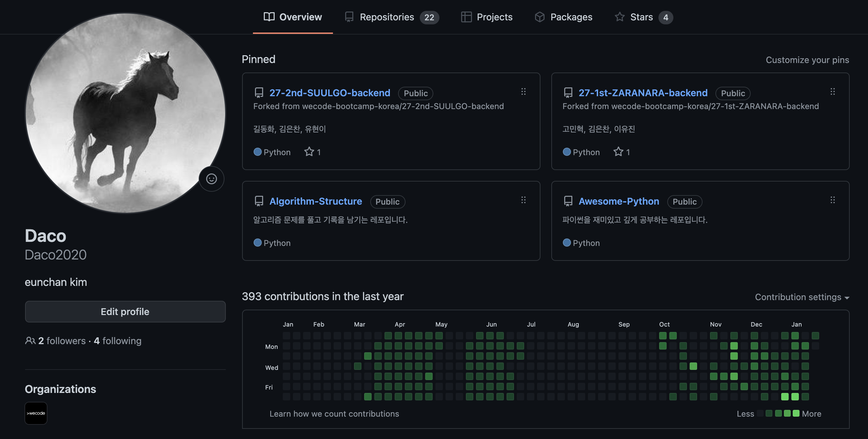Open the wecode organization icon

36,413
